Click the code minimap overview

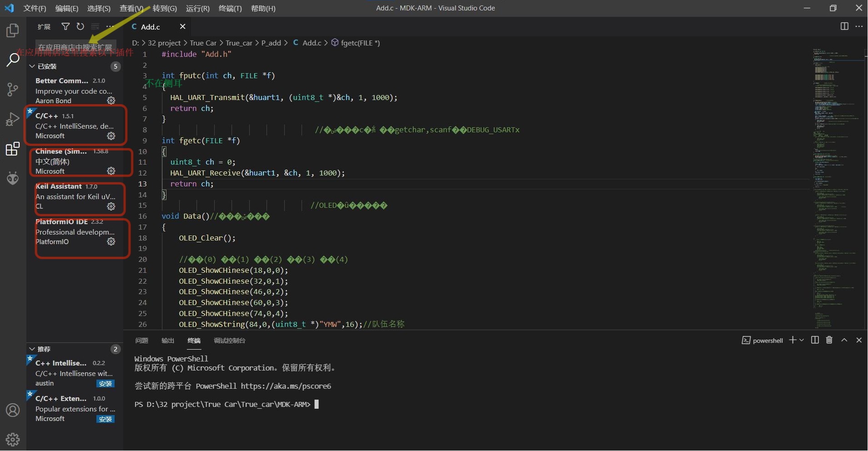pyautogui.click(x=838, y=188)
